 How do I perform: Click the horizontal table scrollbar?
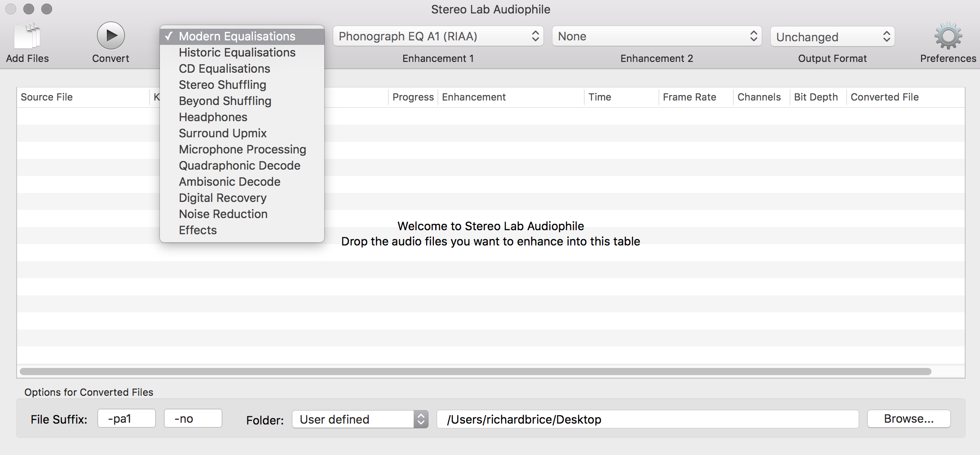pyautogui.click(x=476, y=372)
